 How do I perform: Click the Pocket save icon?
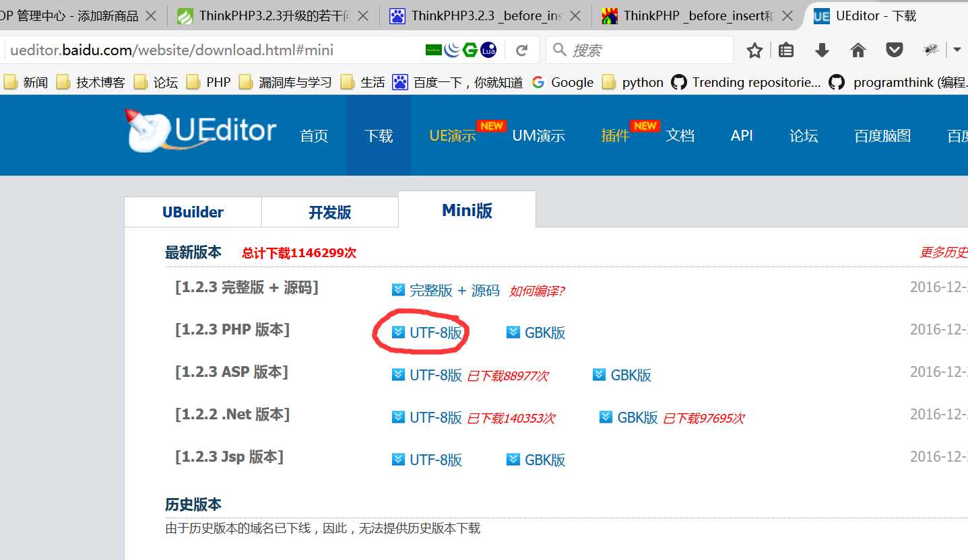click(894, 50)
